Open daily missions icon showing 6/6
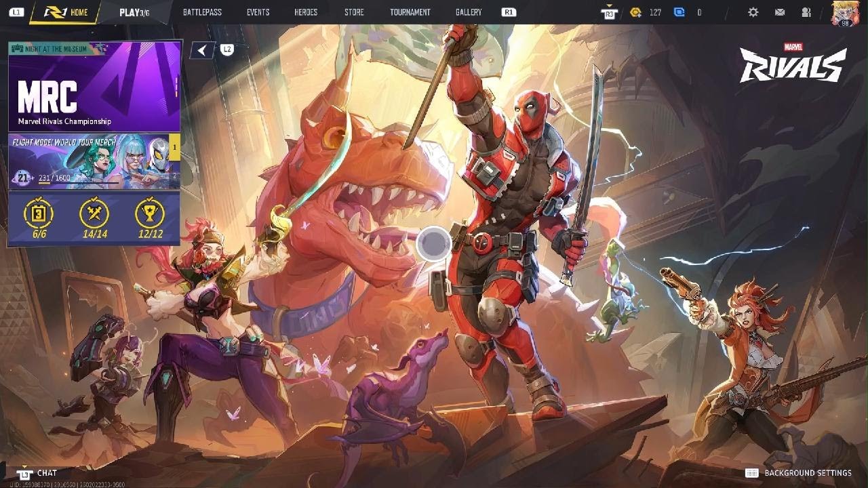The image size is (868, 488). 39,214
